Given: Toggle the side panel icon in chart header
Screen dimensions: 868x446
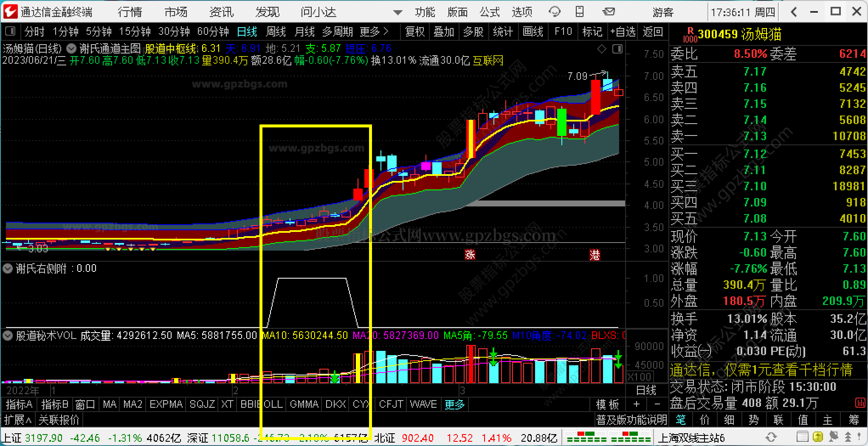Looking at the screenshot, I should (x=617, y=49).
